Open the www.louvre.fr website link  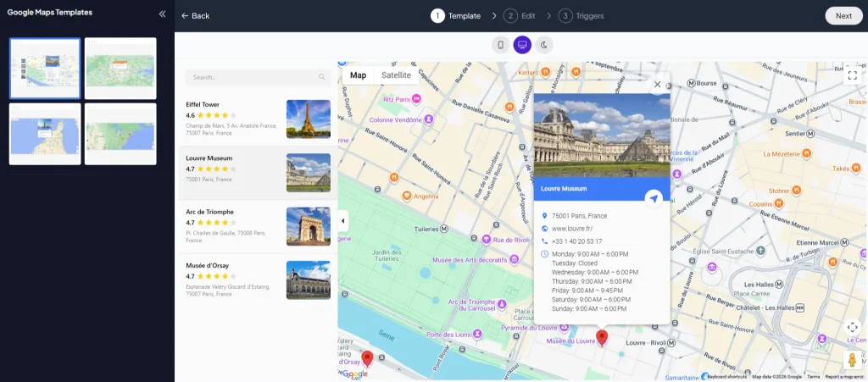pyautogui.click(x=572, y=229)
